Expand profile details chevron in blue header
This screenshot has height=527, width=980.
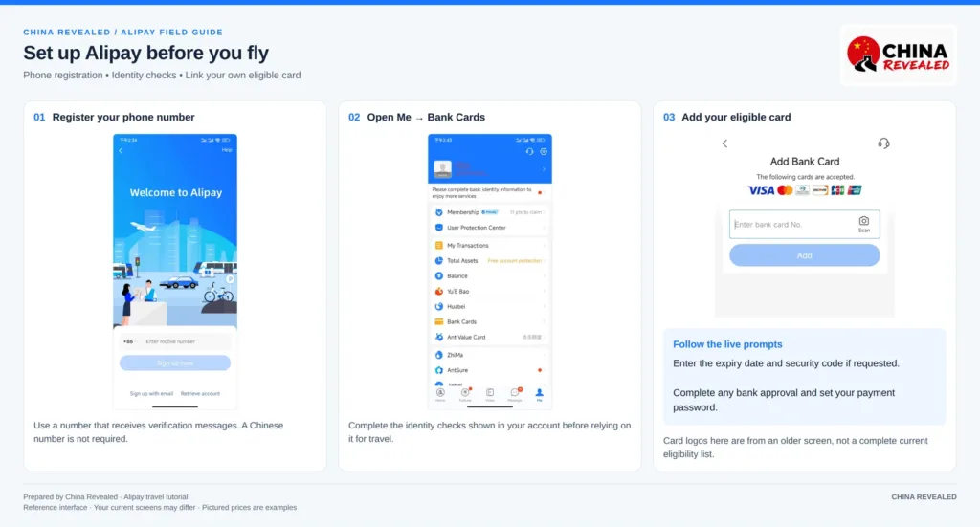(x=544, y=169)
